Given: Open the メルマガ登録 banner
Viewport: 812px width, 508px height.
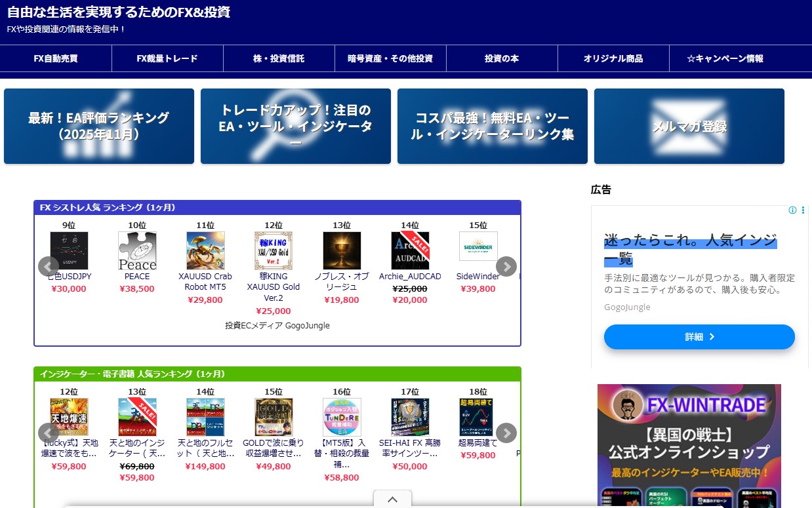Looking at the screenshot, I should 689,127.
